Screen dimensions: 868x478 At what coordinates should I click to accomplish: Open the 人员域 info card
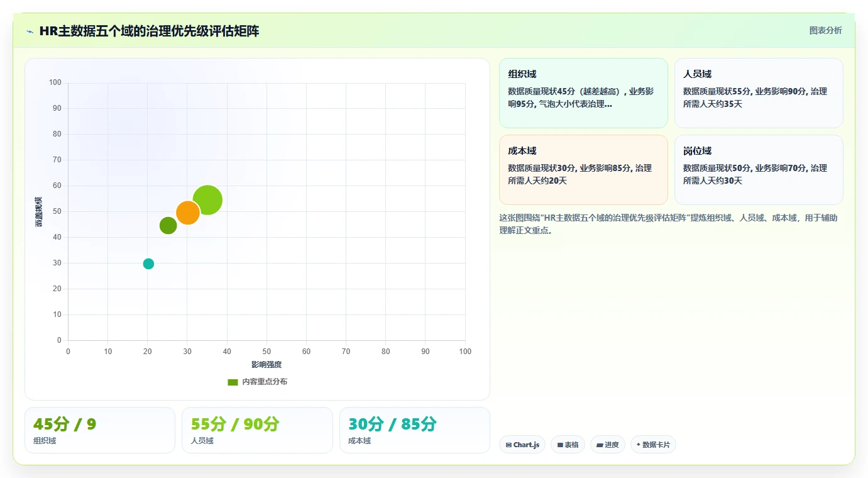(x=759, y=93)
